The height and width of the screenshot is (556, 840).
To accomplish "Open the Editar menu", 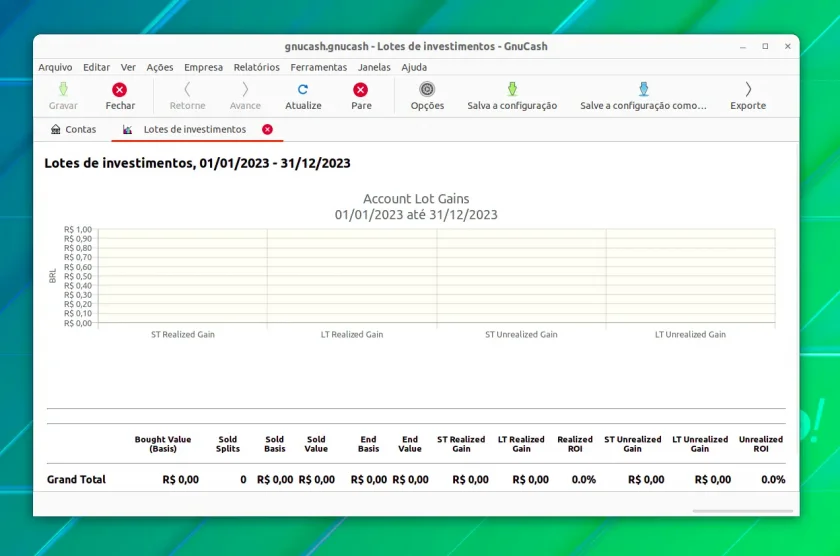I will tap(96, 67).
